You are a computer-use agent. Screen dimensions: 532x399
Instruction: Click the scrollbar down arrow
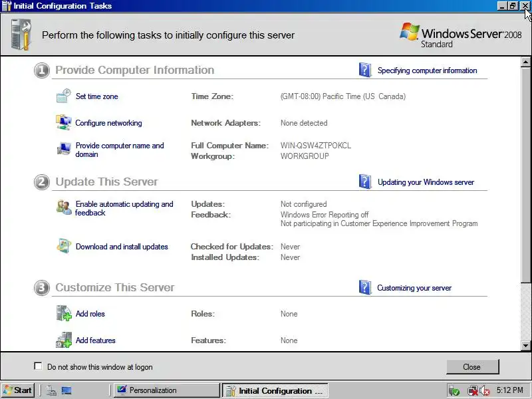[x=525, y=346]
